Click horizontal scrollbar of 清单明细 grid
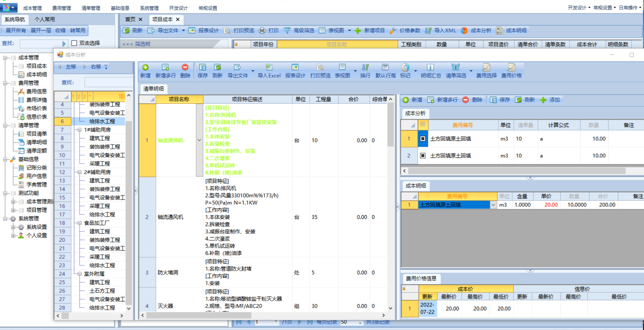Image resolution: width=644 pixels, height=330 pixels. [198, 315]
